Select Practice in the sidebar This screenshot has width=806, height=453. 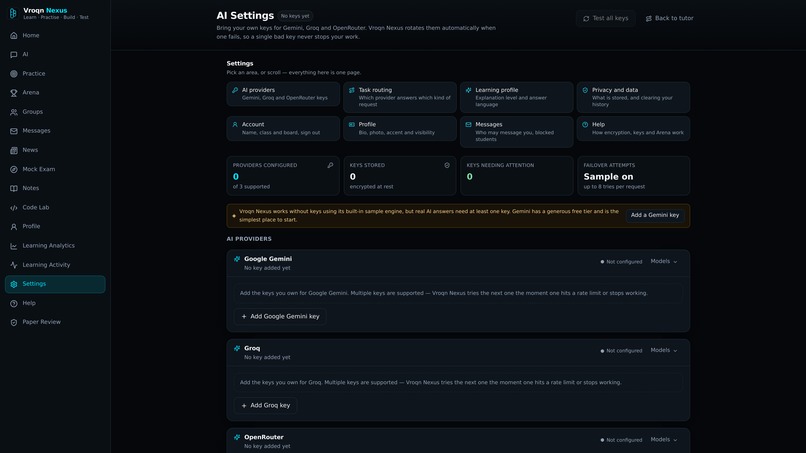tap(55, 74)
